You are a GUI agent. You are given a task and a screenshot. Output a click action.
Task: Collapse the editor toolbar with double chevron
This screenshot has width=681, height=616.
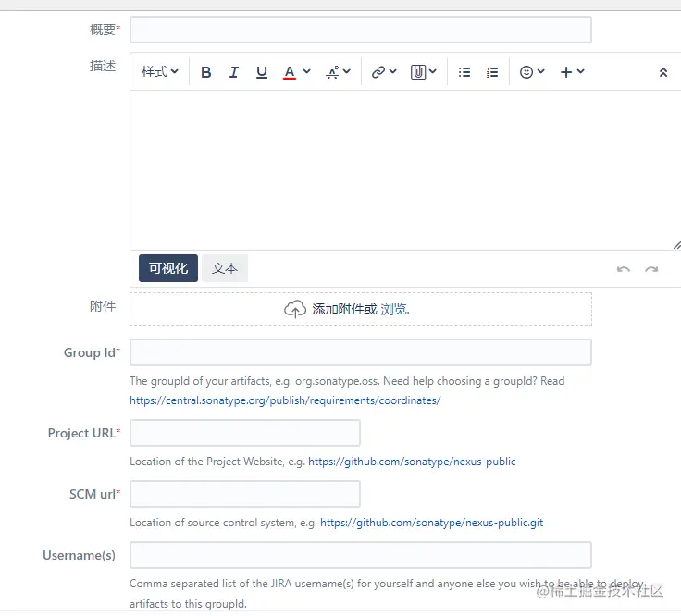pyautogui.click(x=663, y=72)
